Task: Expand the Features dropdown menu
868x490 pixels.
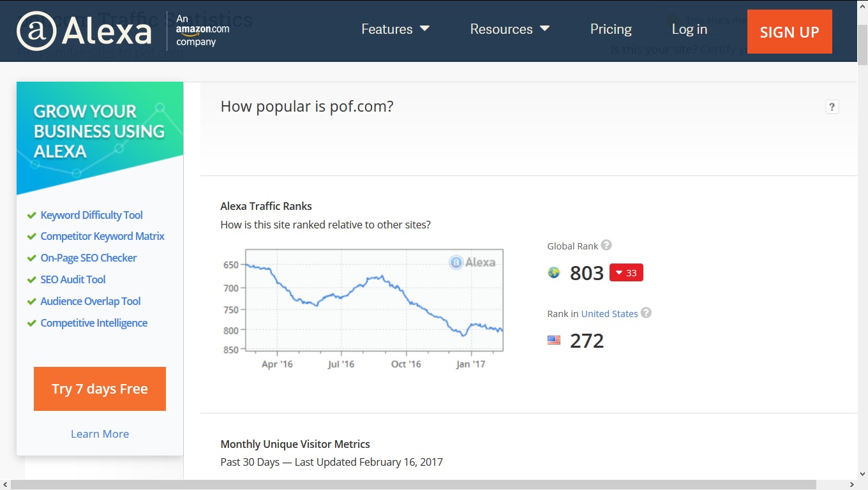Action: 395,29
